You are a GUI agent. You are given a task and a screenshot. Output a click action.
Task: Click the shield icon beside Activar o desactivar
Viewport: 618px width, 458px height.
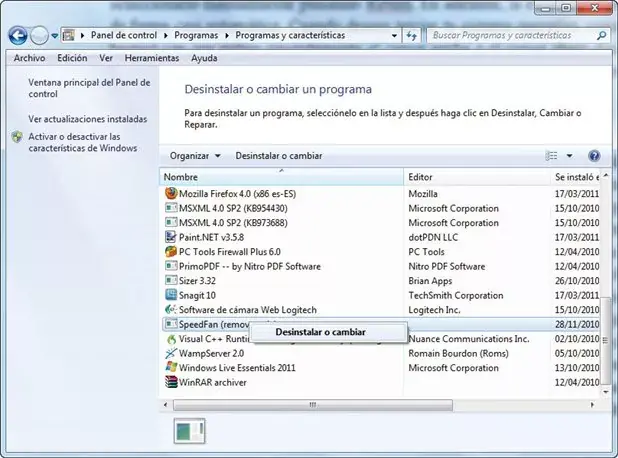tap(17, 137)
